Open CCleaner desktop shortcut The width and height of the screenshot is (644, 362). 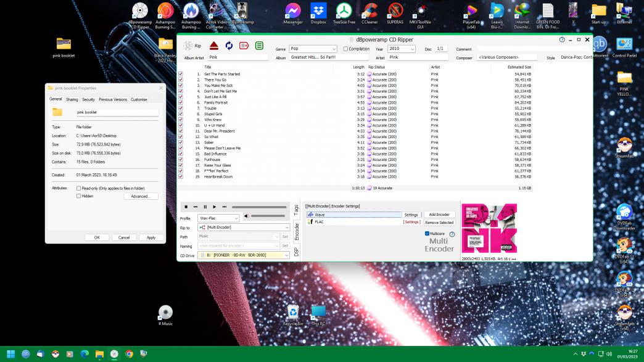369,11
